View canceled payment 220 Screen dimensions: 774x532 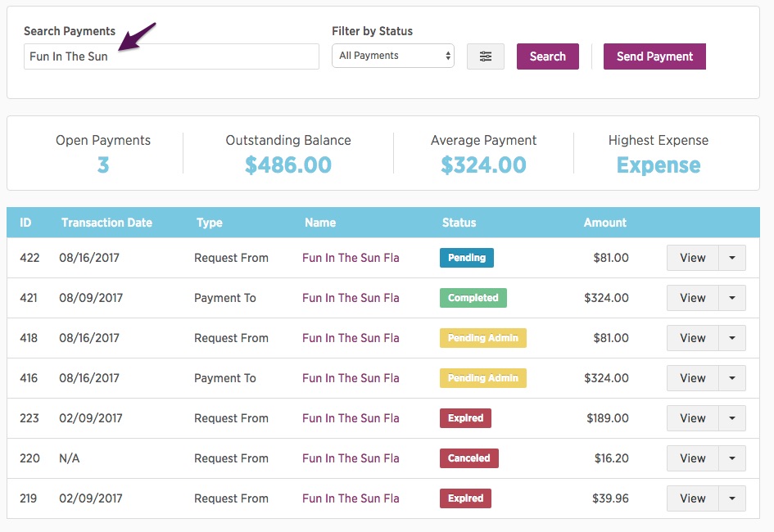693,458
